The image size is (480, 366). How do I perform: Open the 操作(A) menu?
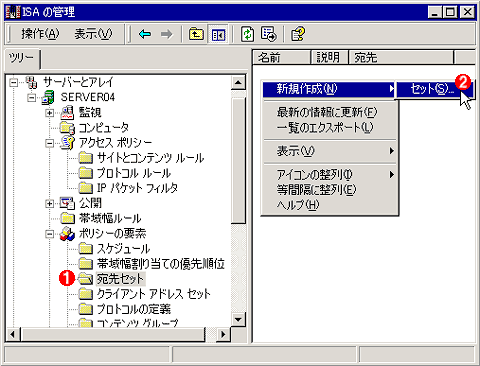[40, 34]
